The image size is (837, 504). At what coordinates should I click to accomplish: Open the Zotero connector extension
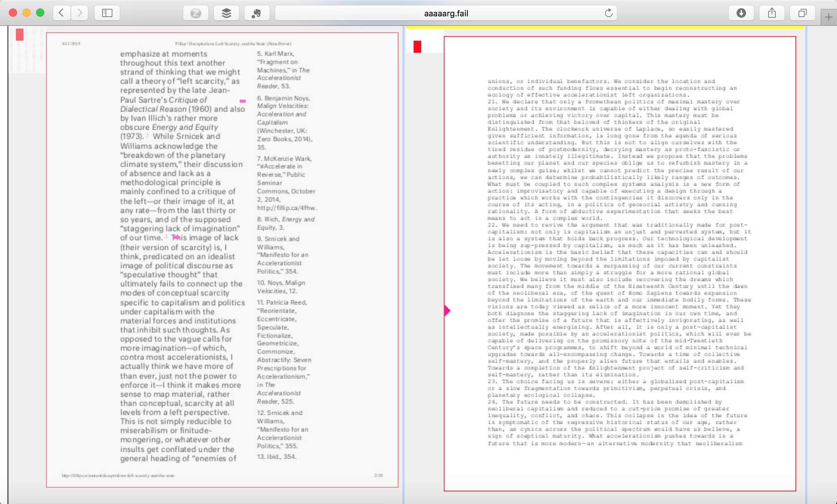click(x=196, y=13)
